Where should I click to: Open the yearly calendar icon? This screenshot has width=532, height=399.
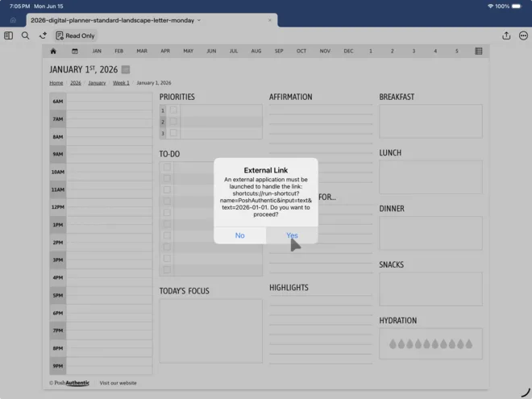[75, 52]
